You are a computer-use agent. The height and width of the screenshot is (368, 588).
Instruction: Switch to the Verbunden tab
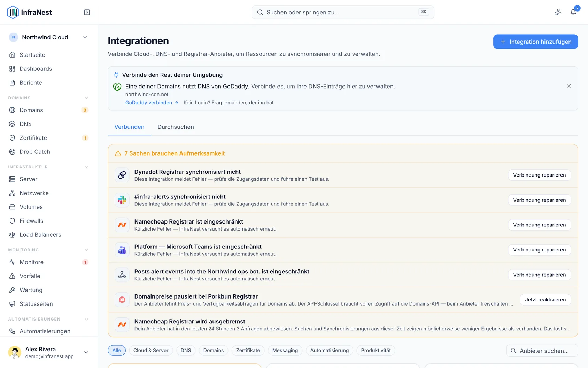[x=129, y=127]
